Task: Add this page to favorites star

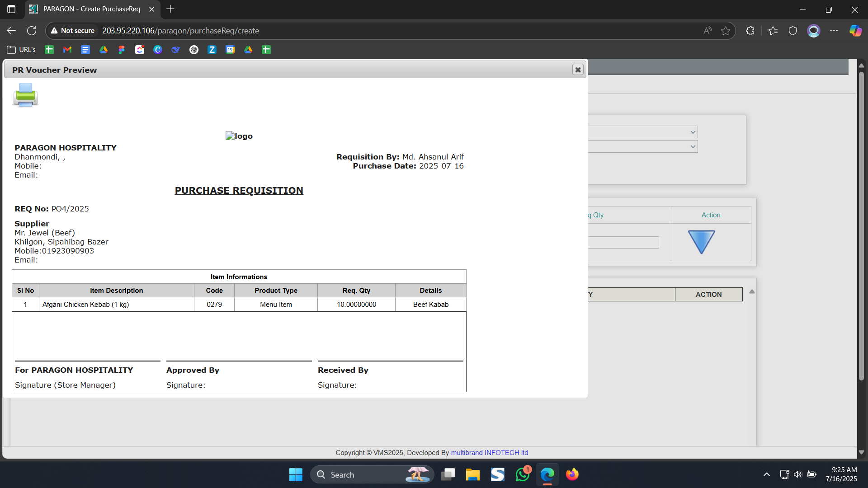Action: click(726, 31)
